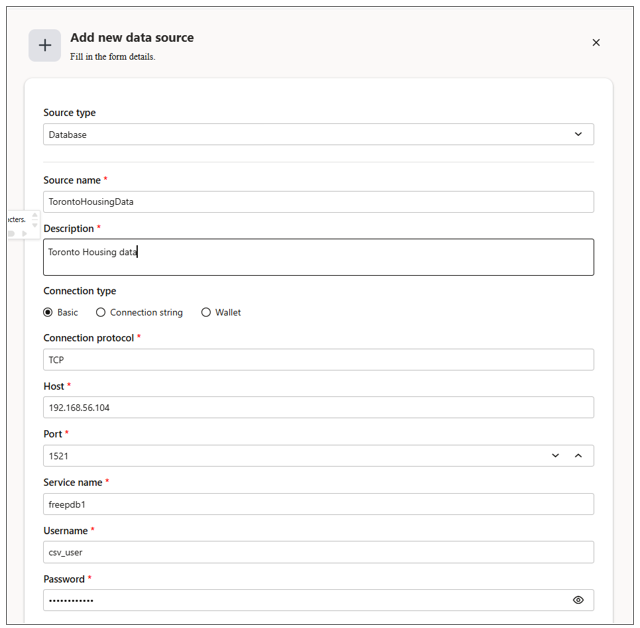This screenshot has height=628, width=640.
Task: Choose Connection string radio option
Action: pos(101,312)
